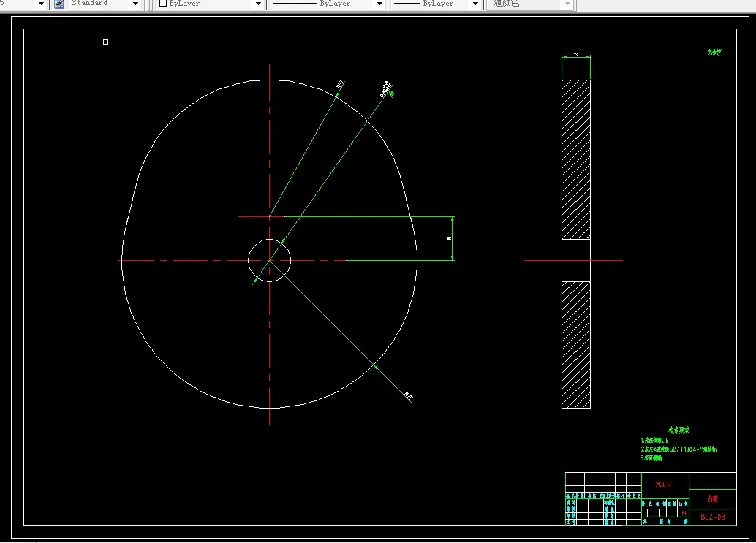Open the Standard text style dropdown

click(135, 4)
